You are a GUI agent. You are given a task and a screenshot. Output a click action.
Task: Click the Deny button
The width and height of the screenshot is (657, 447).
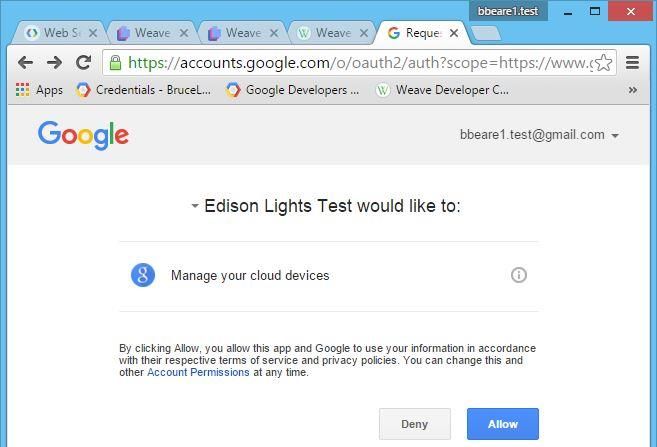(415, 424)
